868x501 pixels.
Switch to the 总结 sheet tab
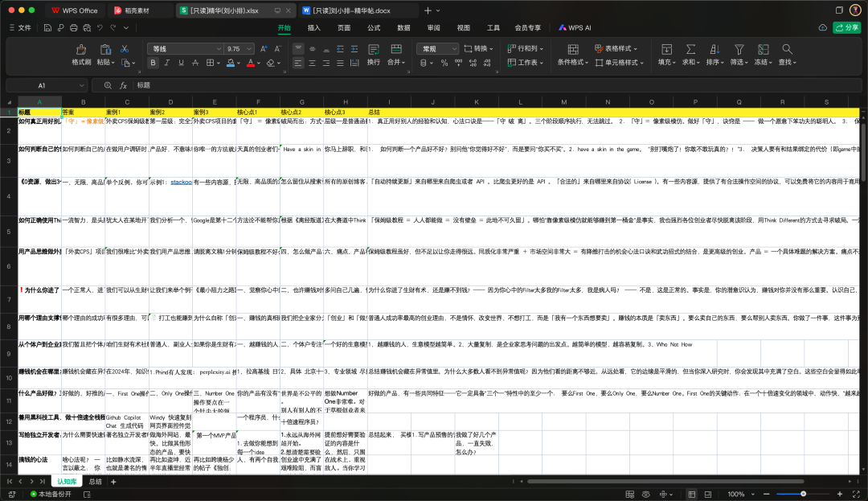point(96,482)
